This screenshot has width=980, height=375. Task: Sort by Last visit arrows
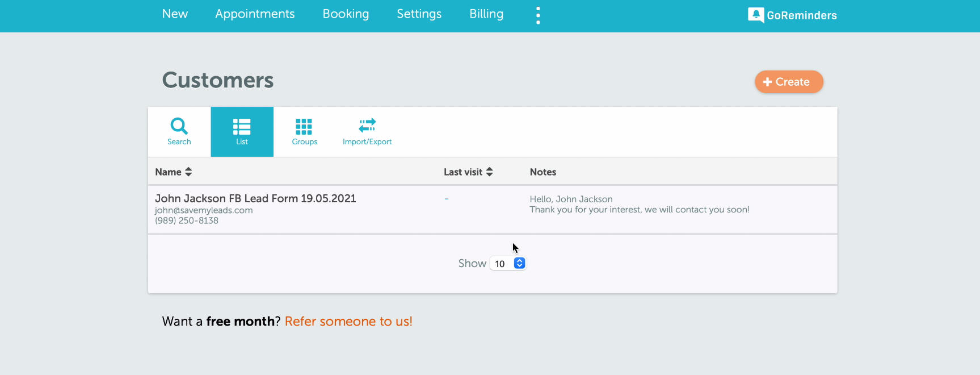(x=489, y=172)
